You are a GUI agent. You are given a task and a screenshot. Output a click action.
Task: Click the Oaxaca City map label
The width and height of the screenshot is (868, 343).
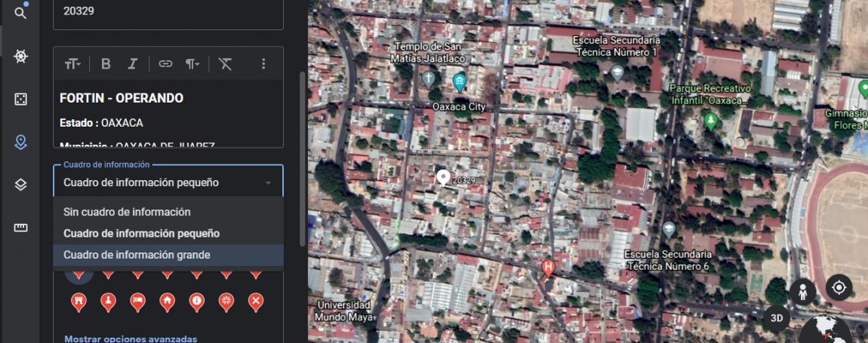tap(458, 106)
